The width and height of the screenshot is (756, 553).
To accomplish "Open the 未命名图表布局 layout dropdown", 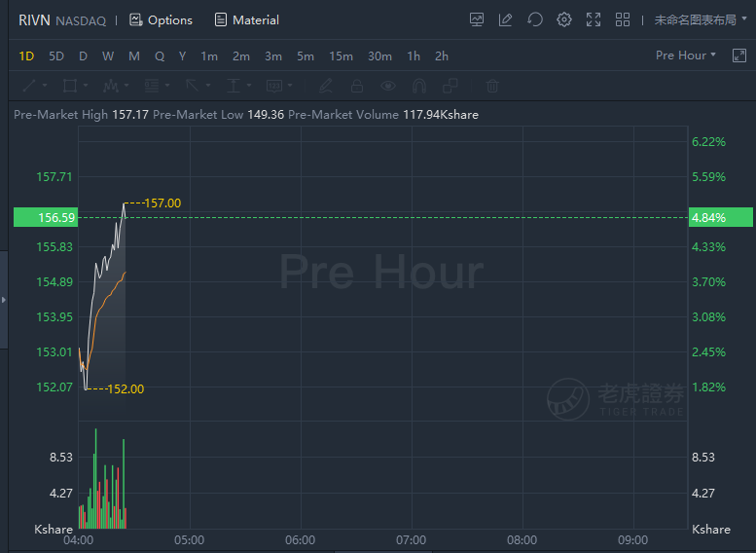I will coord(701,19).
